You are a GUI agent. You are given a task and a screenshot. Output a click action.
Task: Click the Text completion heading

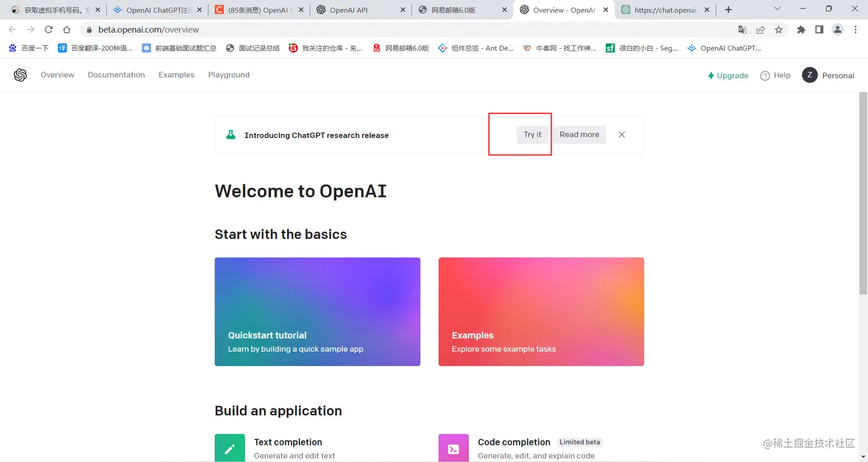point(288,442)
